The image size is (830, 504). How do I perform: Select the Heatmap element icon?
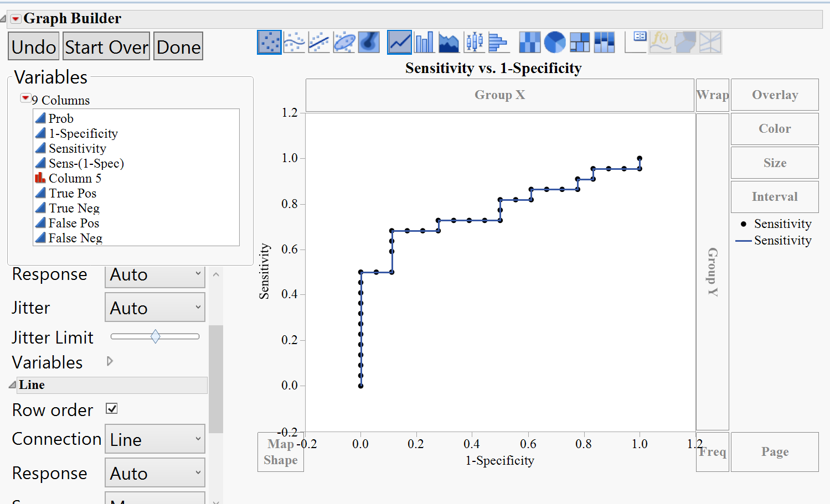tap(529, 41)
